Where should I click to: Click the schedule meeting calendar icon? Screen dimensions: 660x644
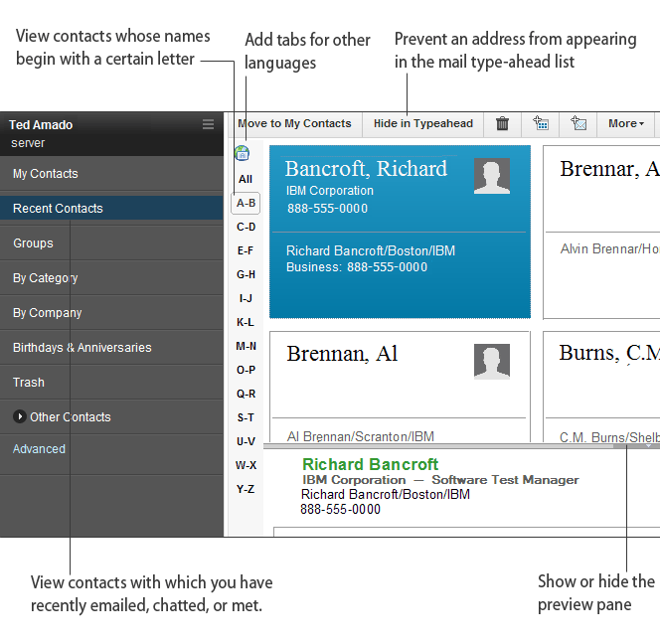541,123
